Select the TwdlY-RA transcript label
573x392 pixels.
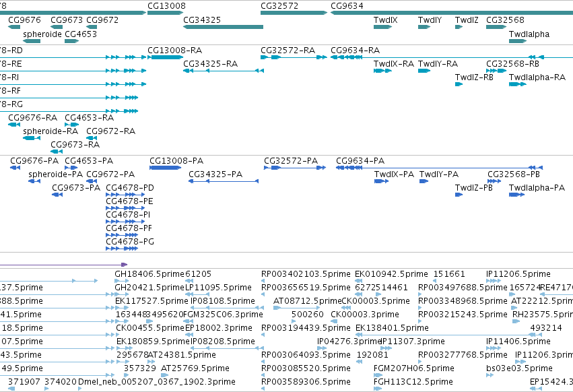438,63
